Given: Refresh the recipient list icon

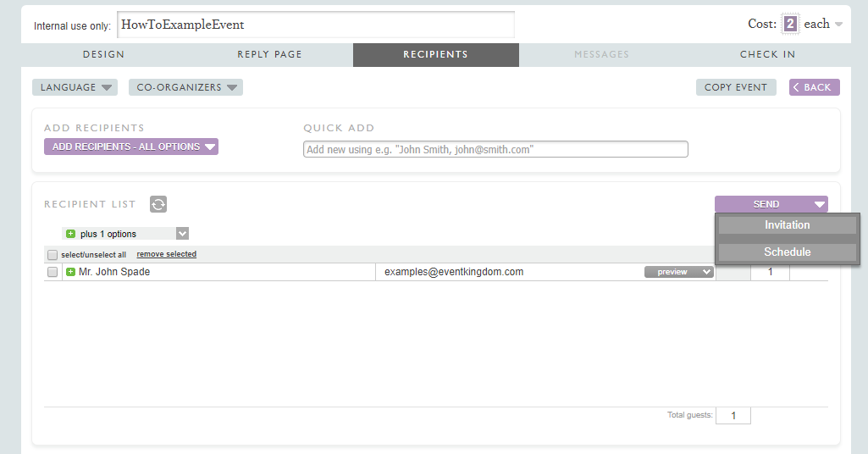Looking at the screenshot, I should (x=158, y=204).
